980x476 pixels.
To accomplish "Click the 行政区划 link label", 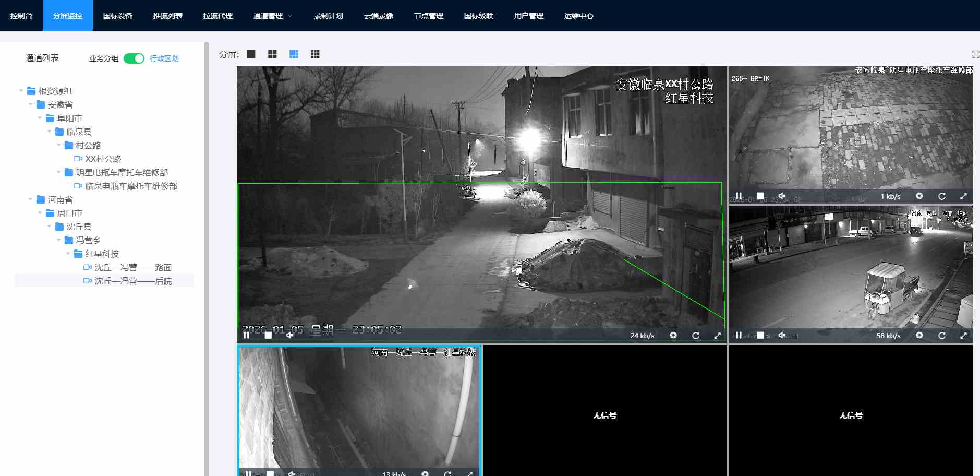I will click(x=164, y=58).
